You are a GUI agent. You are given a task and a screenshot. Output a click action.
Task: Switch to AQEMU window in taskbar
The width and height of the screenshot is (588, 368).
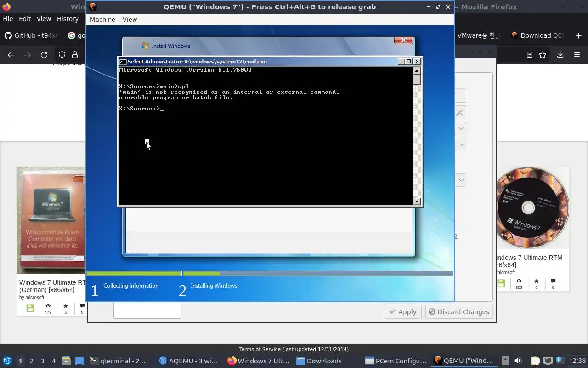(189, 361)
